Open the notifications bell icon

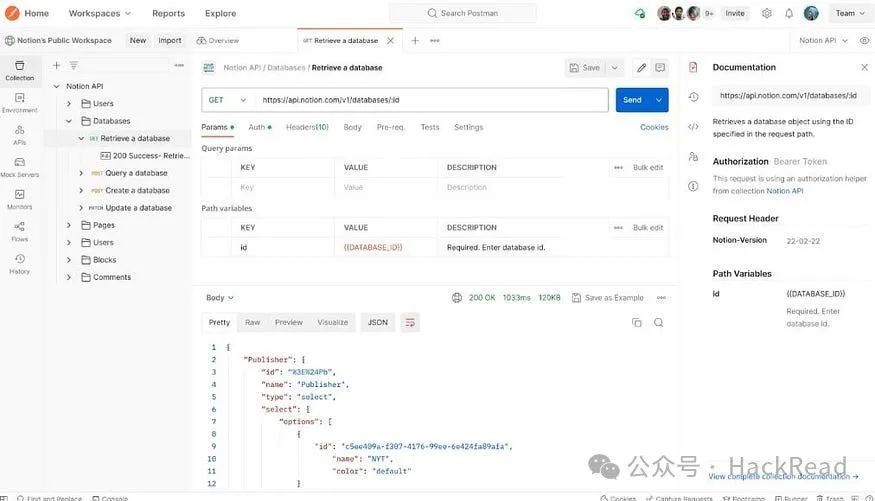pos(789,13)
